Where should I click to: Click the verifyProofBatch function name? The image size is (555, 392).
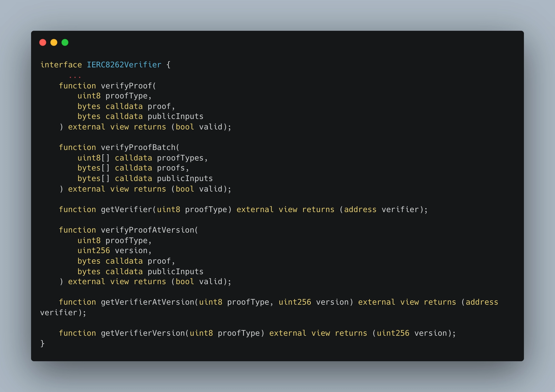coord(138,147)
